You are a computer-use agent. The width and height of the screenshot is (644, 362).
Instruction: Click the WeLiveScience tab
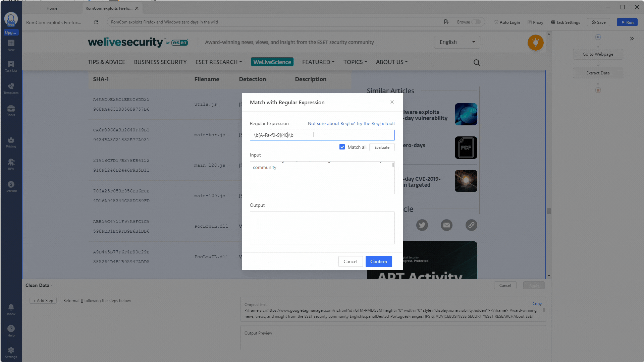click(x=272, y=61)
